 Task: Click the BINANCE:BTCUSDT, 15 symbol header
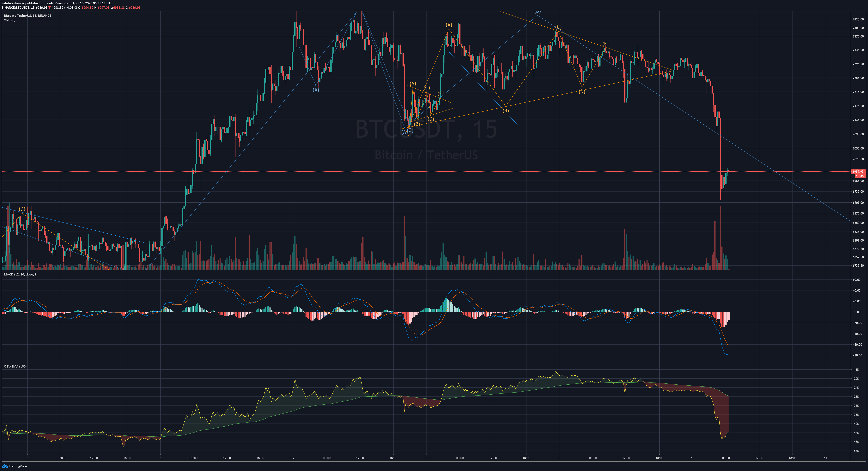click(x=18, y=7)
